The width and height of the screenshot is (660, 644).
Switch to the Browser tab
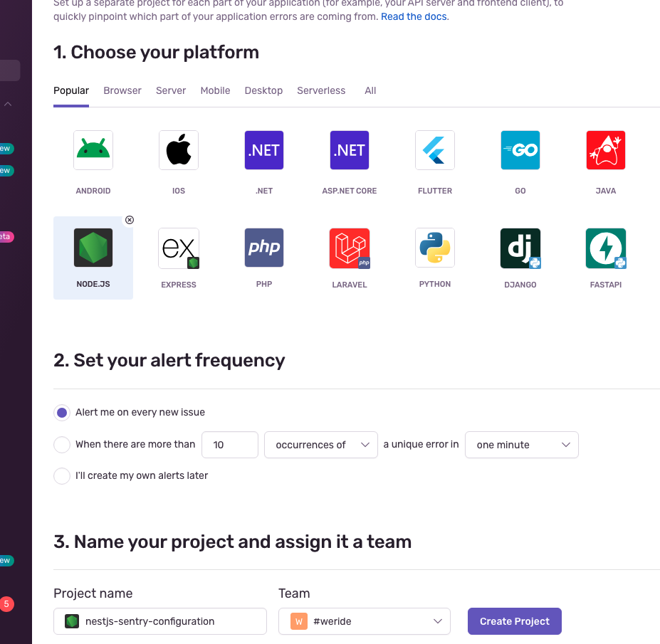[x=122, y=90]
